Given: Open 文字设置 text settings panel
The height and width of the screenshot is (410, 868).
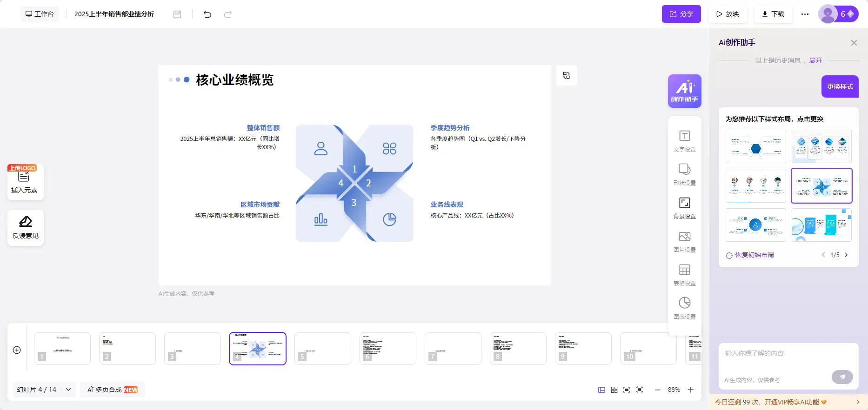Looking at the screenshot, I should tap(684, 141).
